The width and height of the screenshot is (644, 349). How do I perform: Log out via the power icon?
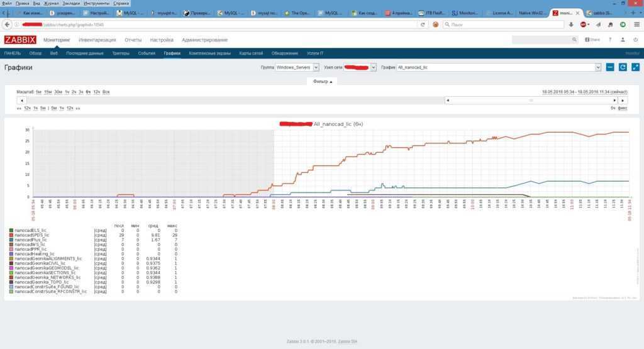[635, 40]
